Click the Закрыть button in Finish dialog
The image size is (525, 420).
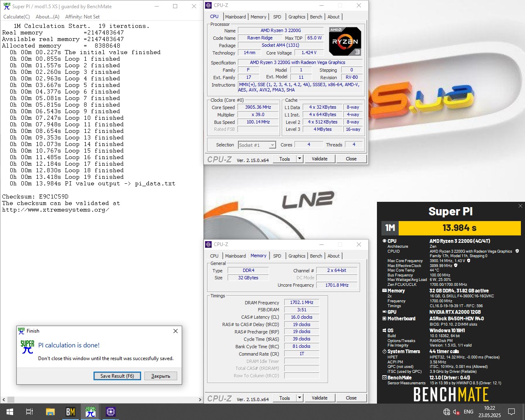[161, 376]
